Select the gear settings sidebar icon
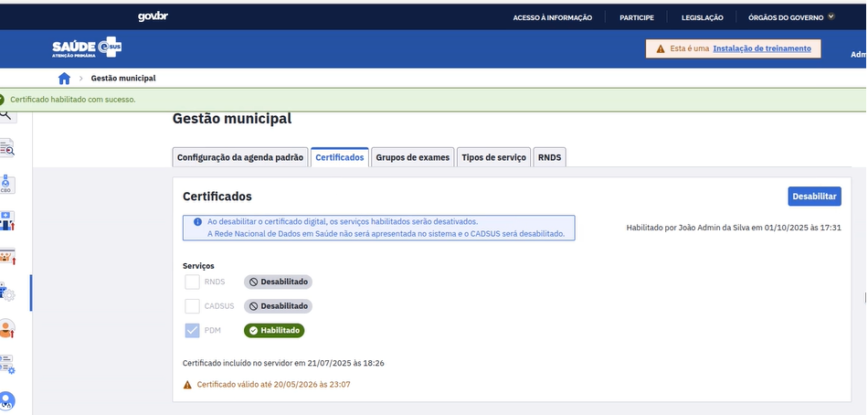Screen dimensions: 868x415 click(x=8, y=293)
